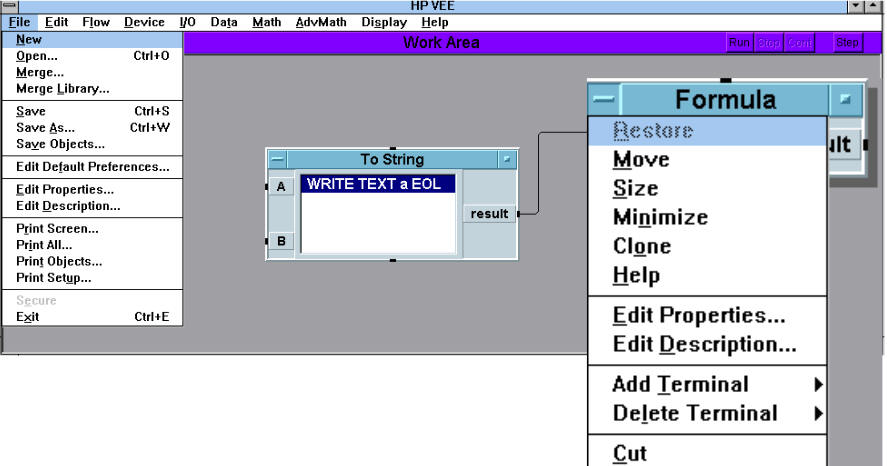Select Merge Library from the File menu
Image resolution: width=887 pixels, height=466 pixels.
point(62,88)
